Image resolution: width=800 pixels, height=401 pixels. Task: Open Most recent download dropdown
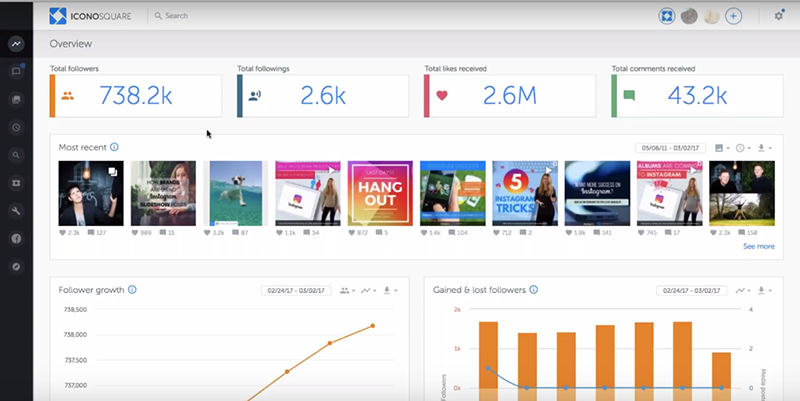coord(765,148)
